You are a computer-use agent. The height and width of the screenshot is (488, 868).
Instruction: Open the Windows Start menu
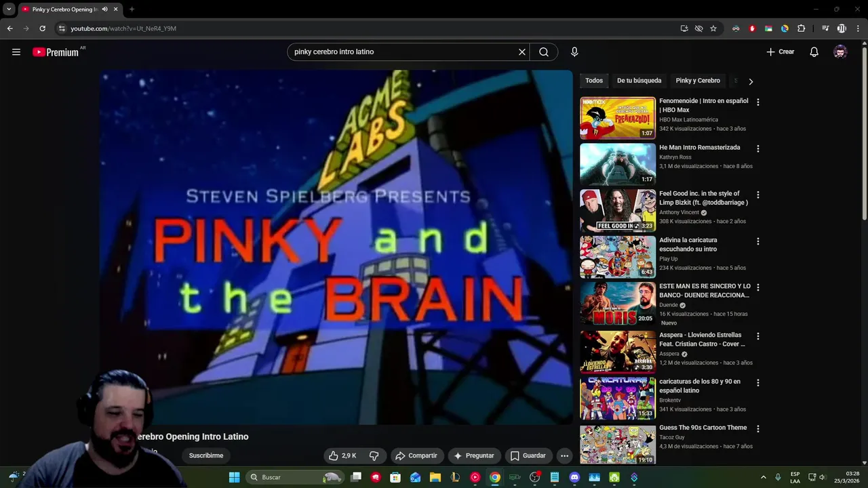coord(234,477)
